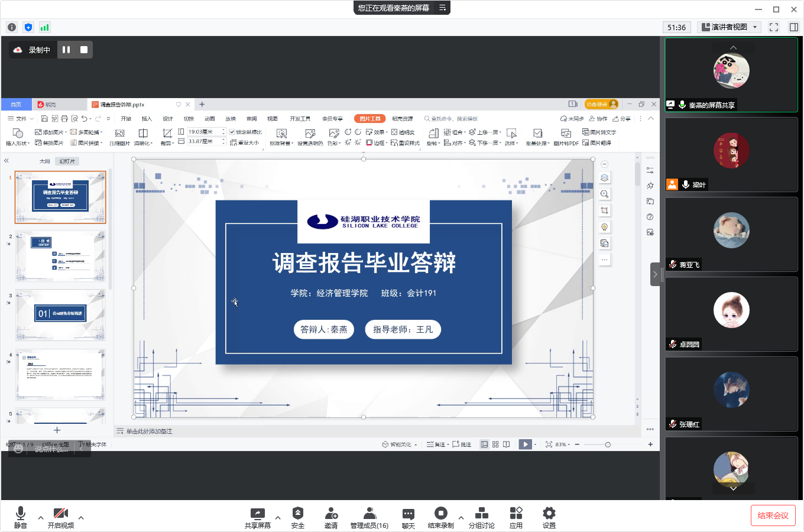804x532 pixels.
Task: Open the 聊天 chat panel
Action: coord(407,515)
